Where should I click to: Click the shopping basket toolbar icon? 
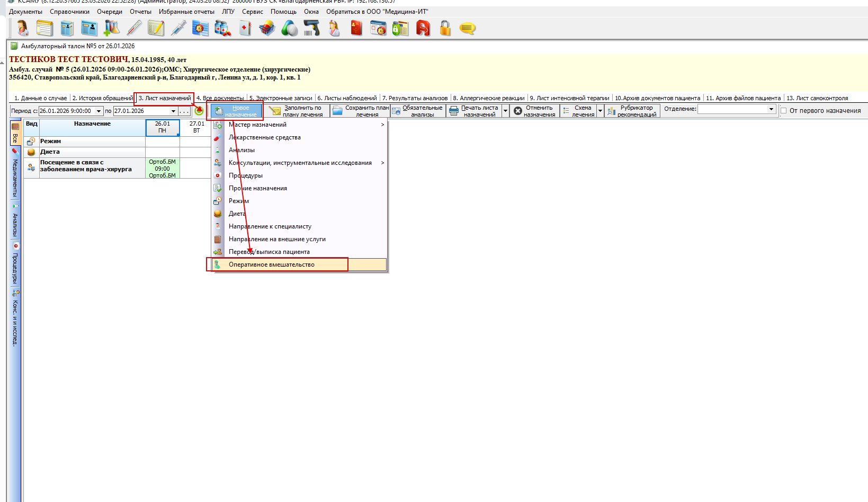(267, 28)
